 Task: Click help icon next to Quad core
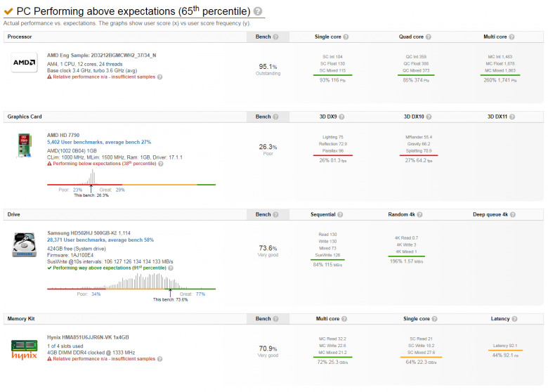(428, 37)
